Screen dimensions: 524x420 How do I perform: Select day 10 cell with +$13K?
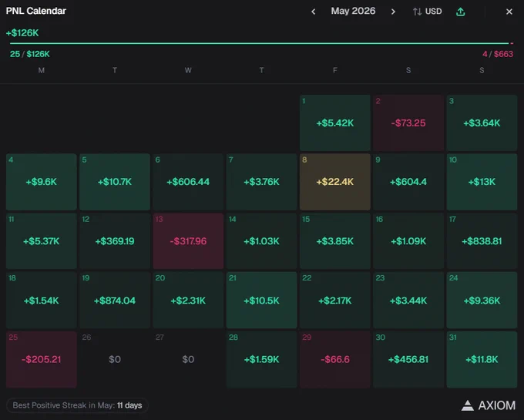482,182
